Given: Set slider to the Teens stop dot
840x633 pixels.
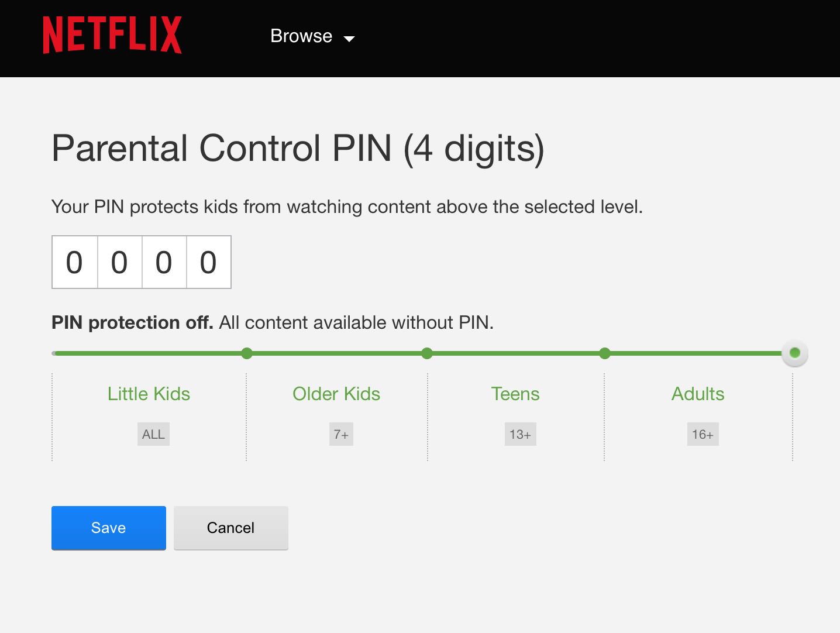Looking at the screenshot, I should [x=427, y=353].
